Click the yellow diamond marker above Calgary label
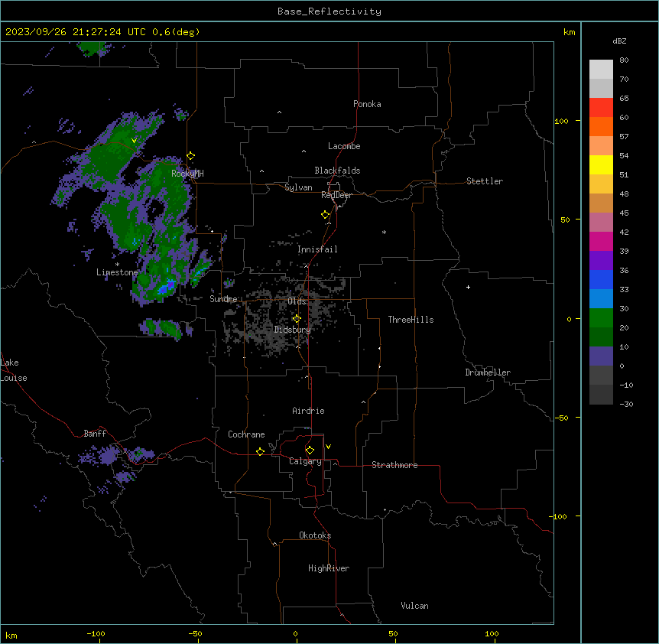Screen dimensions: 659x644 tap(310, 450)
